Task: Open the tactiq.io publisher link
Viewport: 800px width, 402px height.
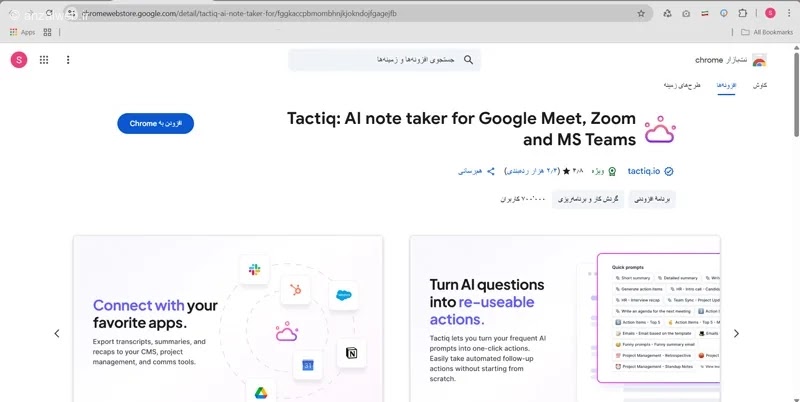Action: pos(643,171)
